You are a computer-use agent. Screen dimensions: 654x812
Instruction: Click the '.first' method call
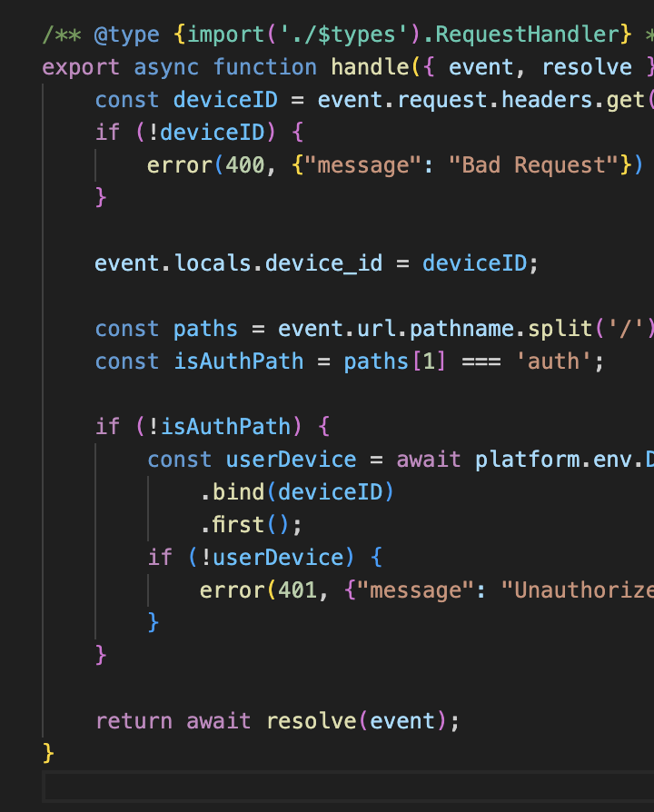click(x=233, y=525)
